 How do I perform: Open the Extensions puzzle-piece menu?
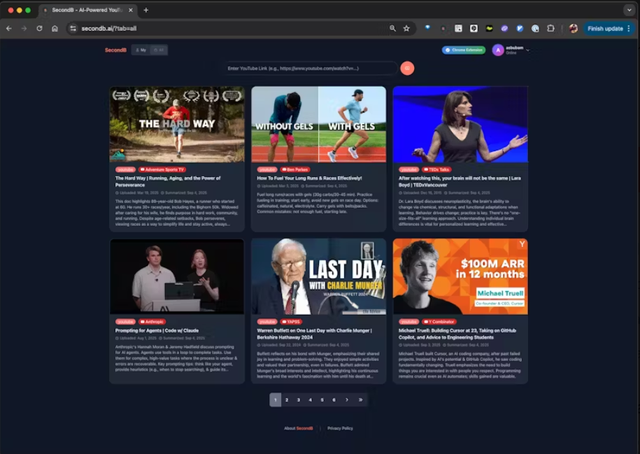tap(551, 29)
